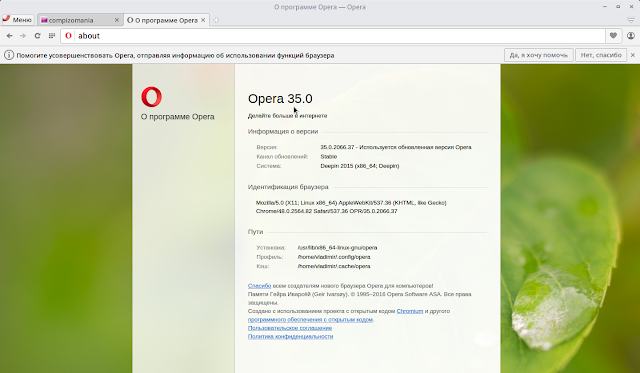Open the Speed Dial grid icon
Screen dimensions: 640x373
pyautogui.click(x=52, y=36)
